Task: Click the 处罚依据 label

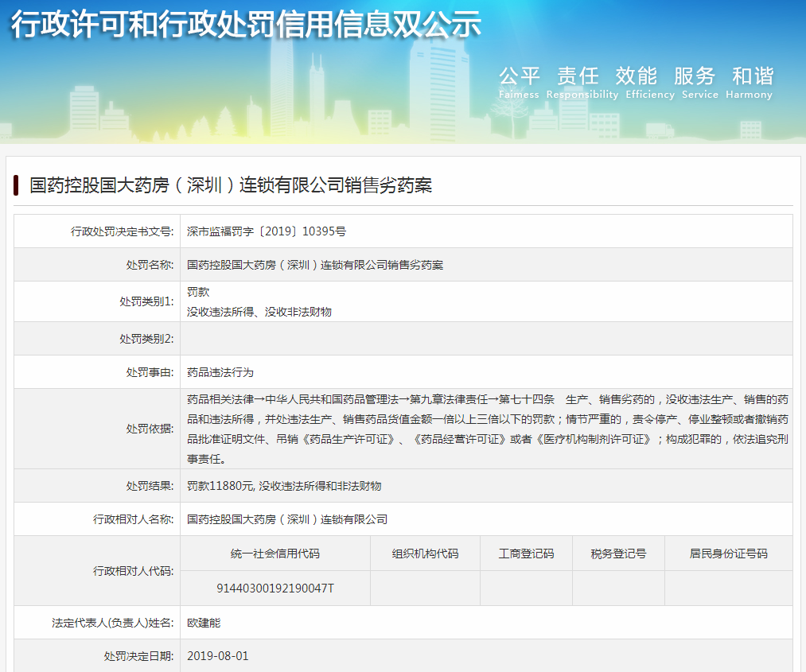Action: point(150,429)
